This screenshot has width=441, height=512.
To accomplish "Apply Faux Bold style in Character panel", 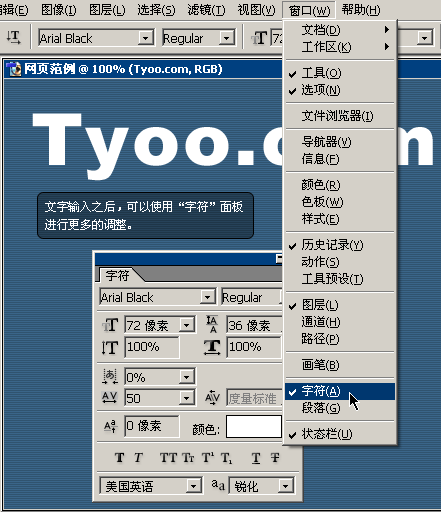I will tap(120, 458).
